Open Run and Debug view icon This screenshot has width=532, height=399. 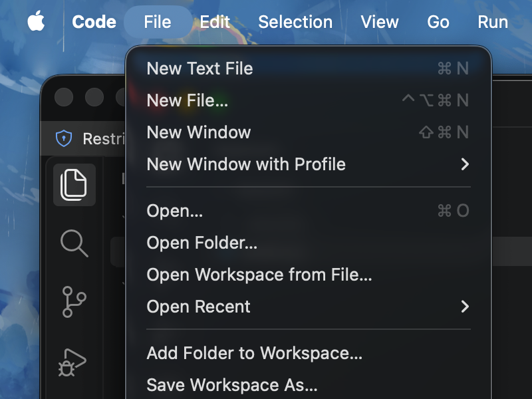(72, 362)
